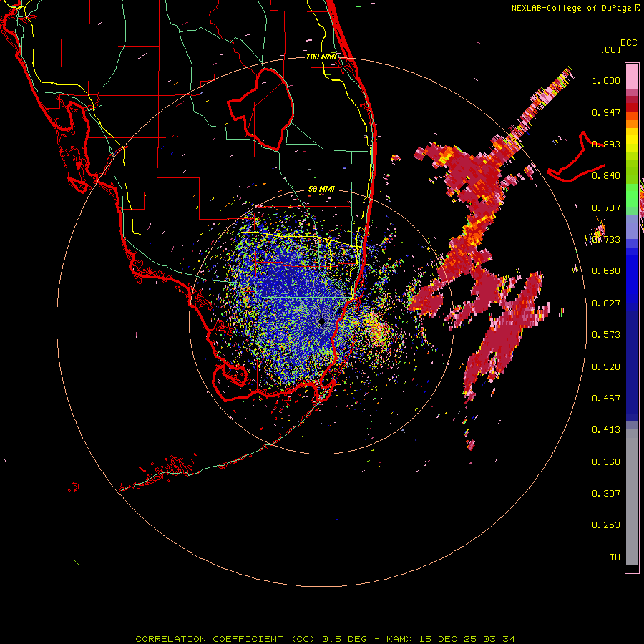Click the KAMX station ID in the caption
644x644 pixels.
tap(399, 639)
